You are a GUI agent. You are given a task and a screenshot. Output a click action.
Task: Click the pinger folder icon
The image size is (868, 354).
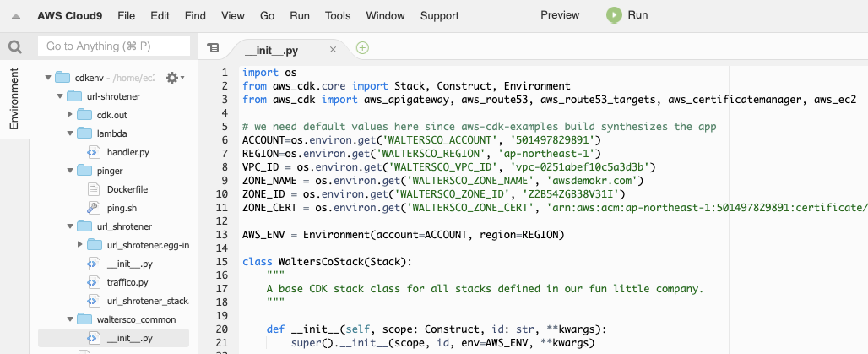coord(84,171)
